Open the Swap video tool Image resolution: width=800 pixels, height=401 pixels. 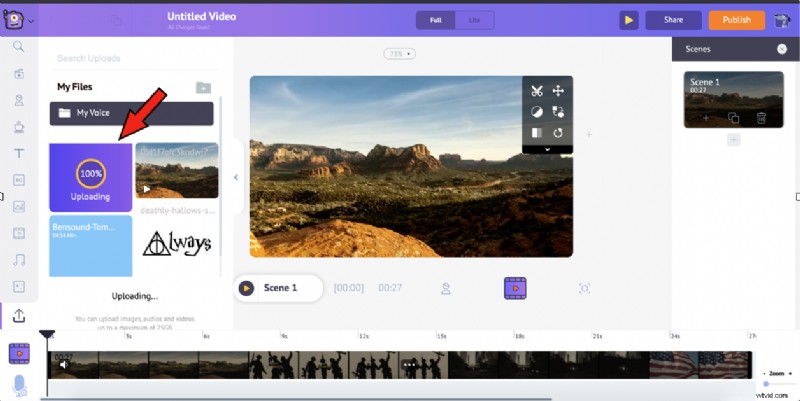click(558, 112)
